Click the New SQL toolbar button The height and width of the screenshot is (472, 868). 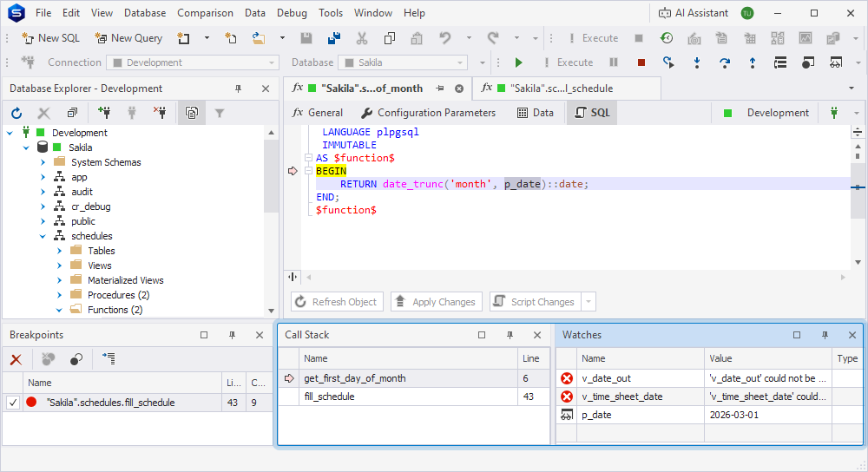[51, 38]
